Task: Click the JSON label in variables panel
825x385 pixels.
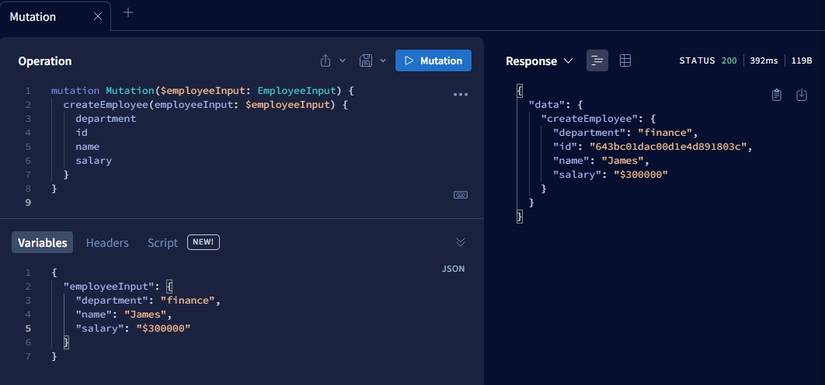Action: (453, 269)
